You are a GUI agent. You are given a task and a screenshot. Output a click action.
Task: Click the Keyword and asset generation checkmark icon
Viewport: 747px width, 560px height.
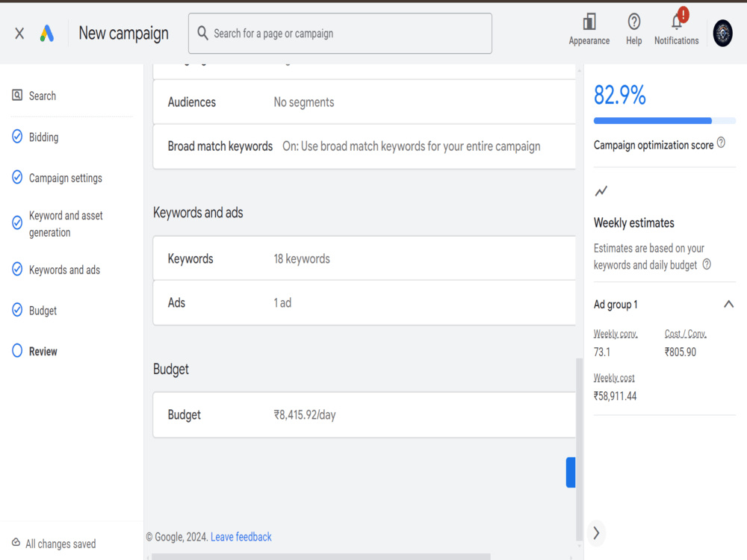(17, 223)
